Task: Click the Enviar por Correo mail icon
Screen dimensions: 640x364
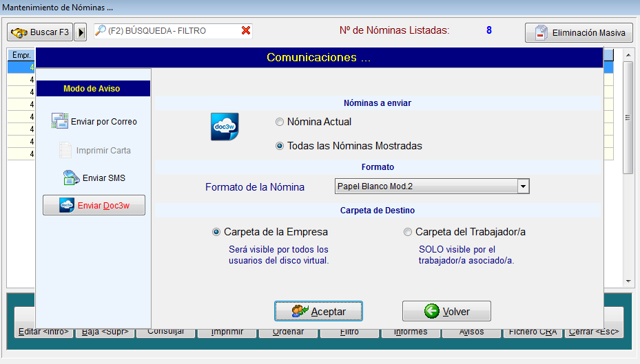Action: pos(59,122)
